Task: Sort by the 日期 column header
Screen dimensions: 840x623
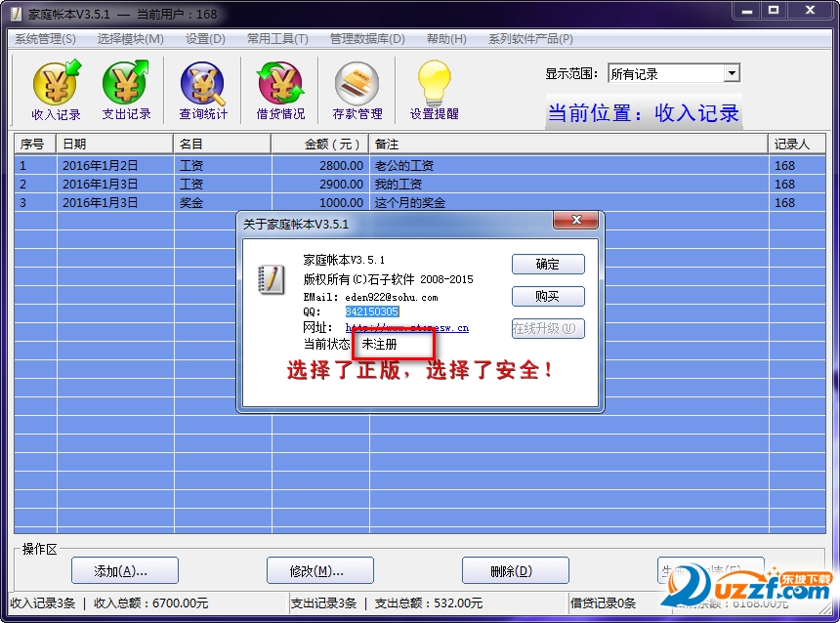Action: point(114,145)
